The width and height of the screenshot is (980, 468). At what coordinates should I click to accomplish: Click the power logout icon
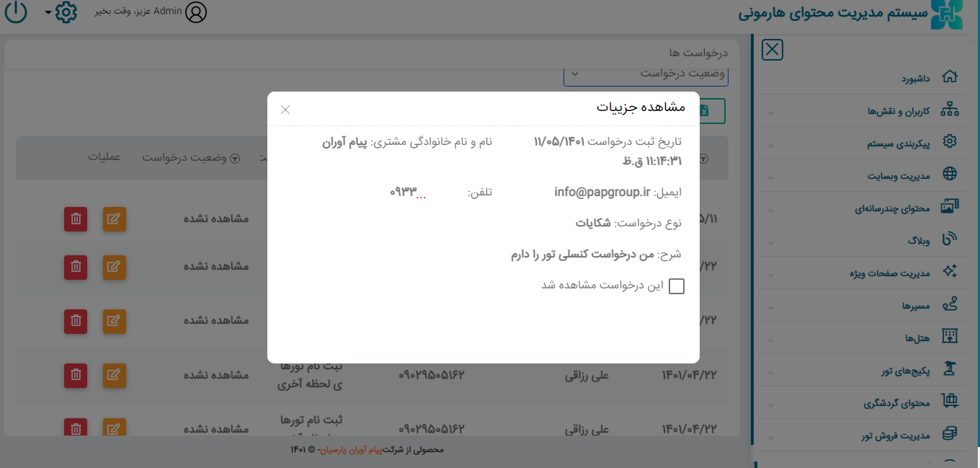point(16,12)
